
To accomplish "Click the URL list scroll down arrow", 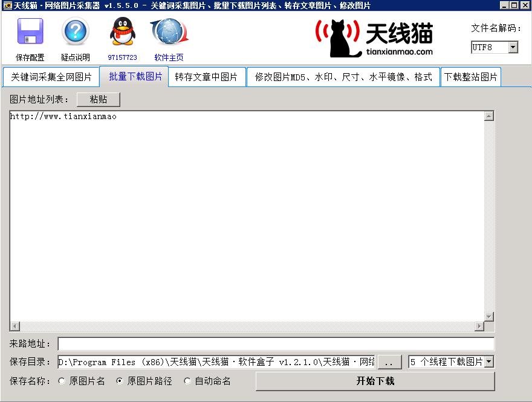I will pyautogui.click(x=489, y=317).
